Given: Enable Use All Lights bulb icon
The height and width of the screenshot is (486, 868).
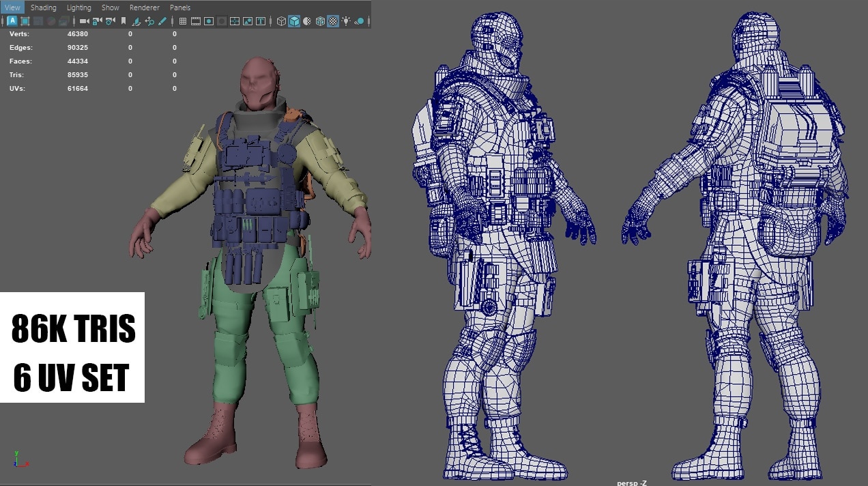Looking at the screenshot, I should 346,21.
